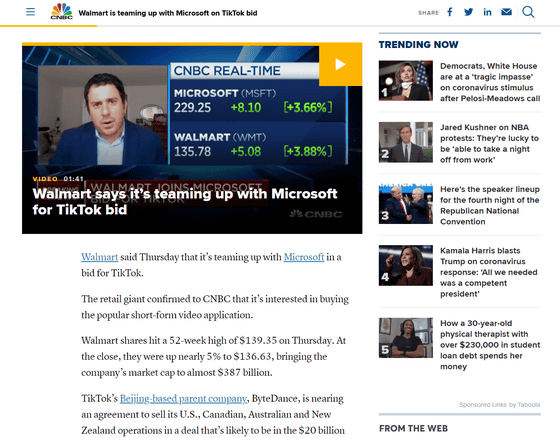Click the TRENDING NOW heading

419,45
